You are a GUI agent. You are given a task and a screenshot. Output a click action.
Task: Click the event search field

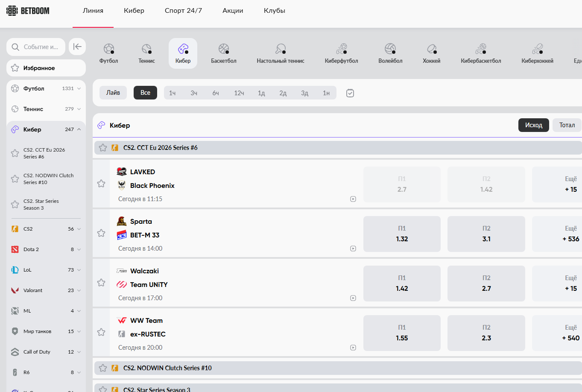point(36,47)
